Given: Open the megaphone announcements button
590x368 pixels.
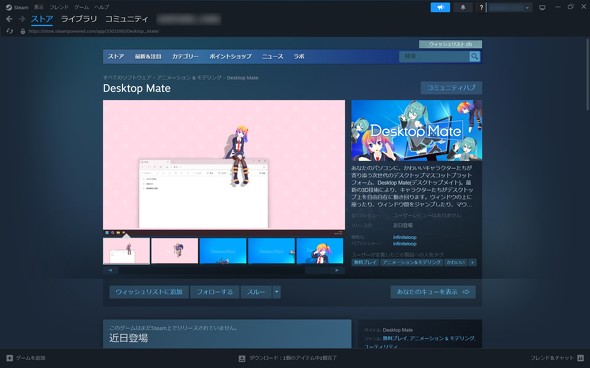Looking at the screenshot, I should 440,7.
